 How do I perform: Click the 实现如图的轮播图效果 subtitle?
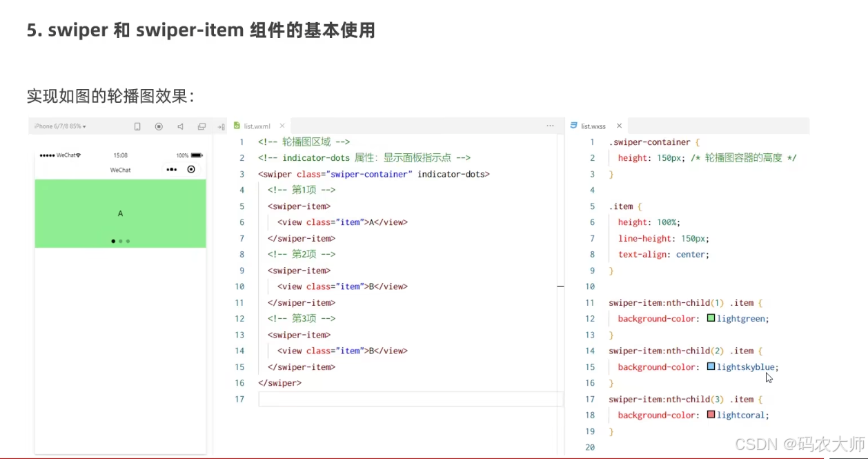[x=110, y=96]
